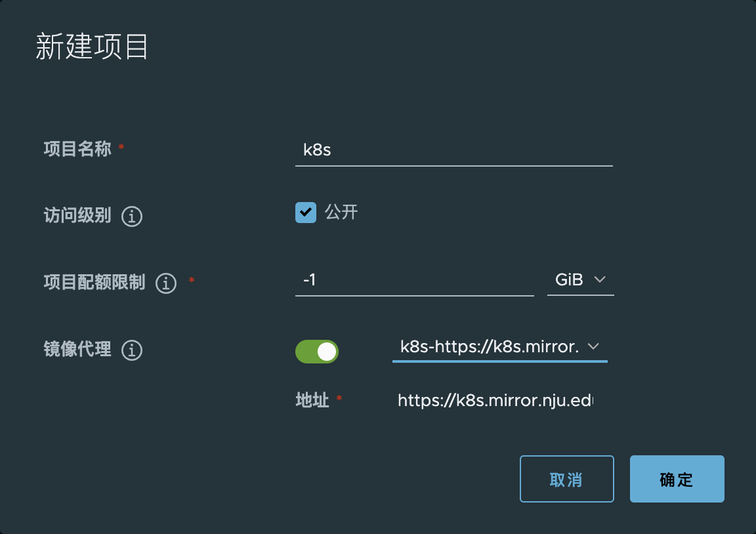The image size is (756, 534).
Task: Uncheck the 公开 checkbox
Action: 306,213
